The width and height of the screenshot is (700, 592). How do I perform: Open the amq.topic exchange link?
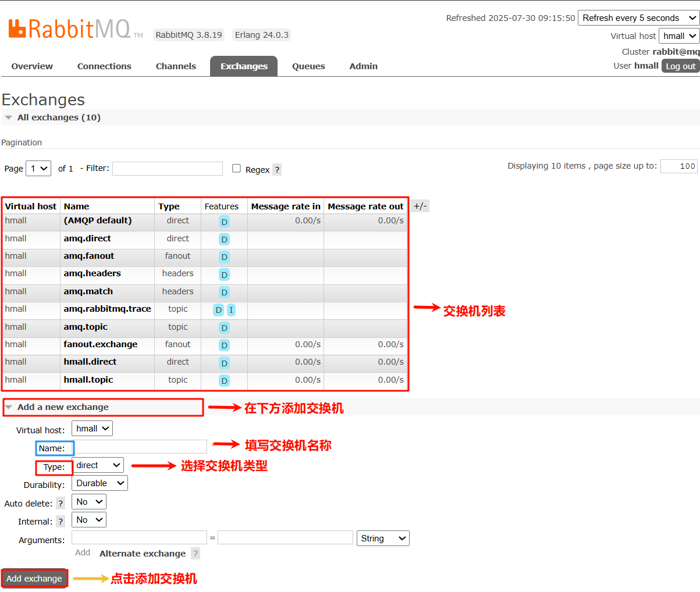click(86, 327)
